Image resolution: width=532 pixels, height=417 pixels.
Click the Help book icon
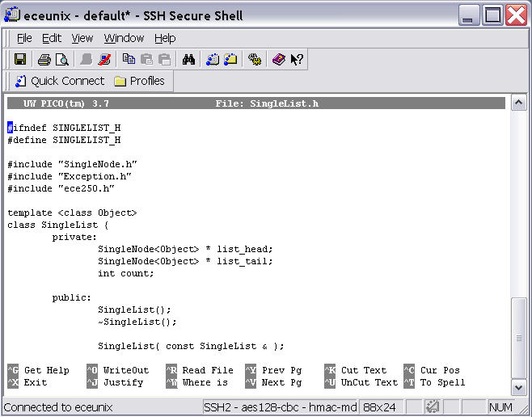[279, 59]
